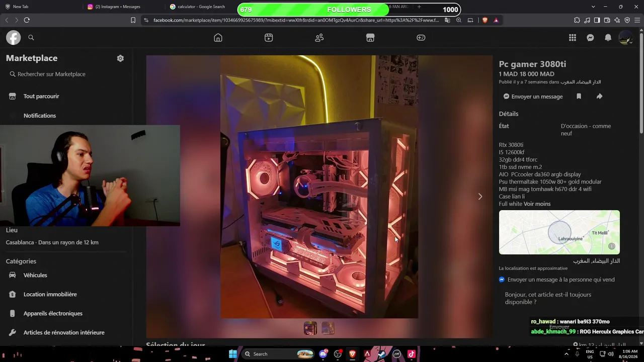Open the Windows Start menu
Screen dimensions: 644x362
(233, 354)
